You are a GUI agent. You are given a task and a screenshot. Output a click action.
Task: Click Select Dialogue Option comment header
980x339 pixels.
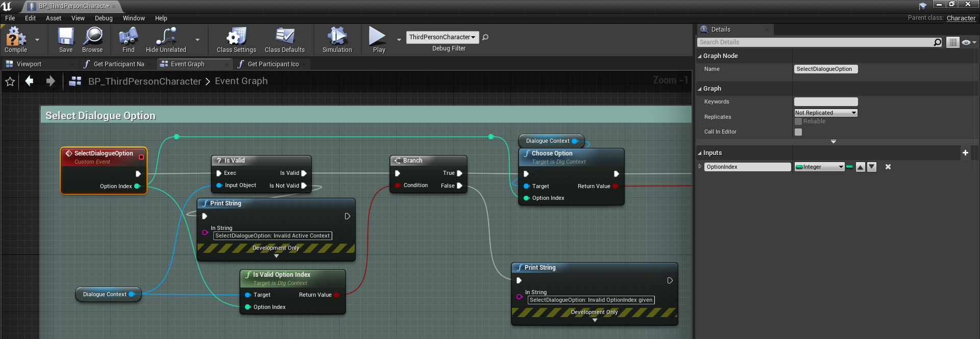[365, 115]
